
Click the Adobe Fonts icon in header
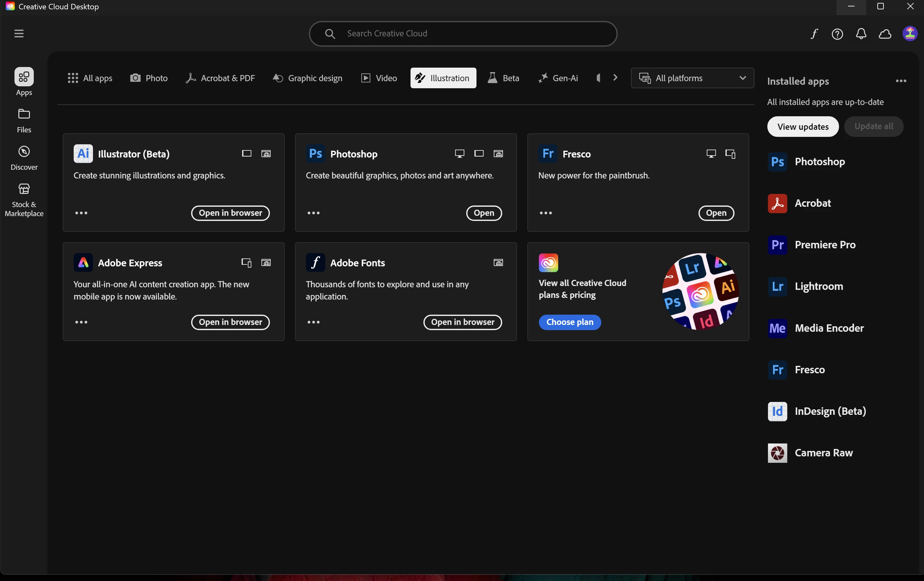(x=814, y=34)
